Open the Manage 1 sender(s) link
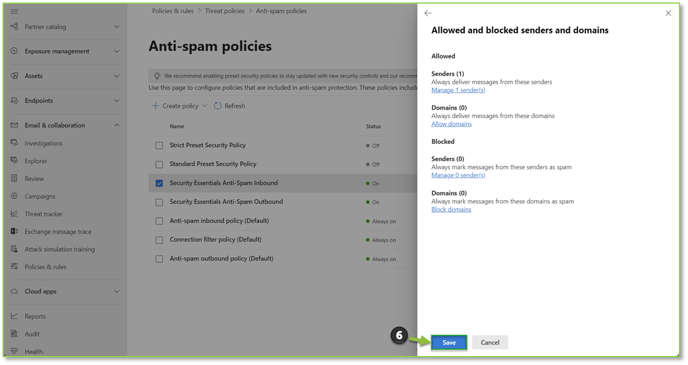The width and height of the screenshot is (688, 365). (458, 90)
